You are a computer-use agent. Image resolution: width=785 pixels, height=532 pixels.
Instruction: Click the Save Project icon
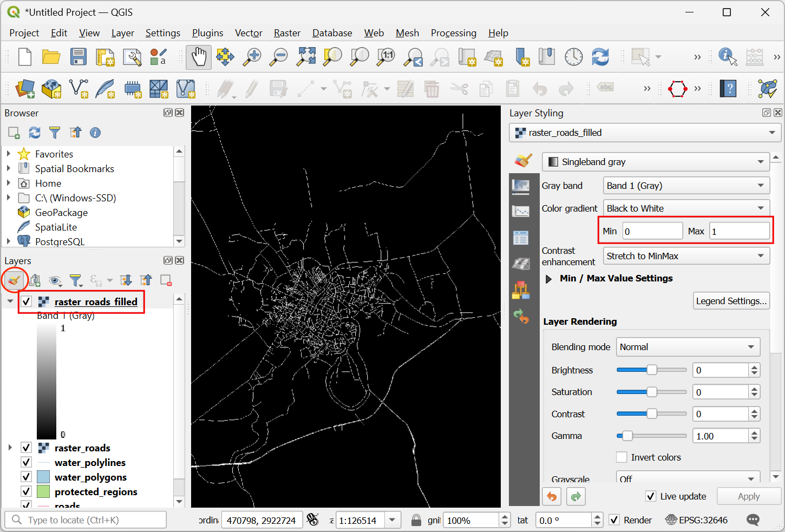point(78,57)
